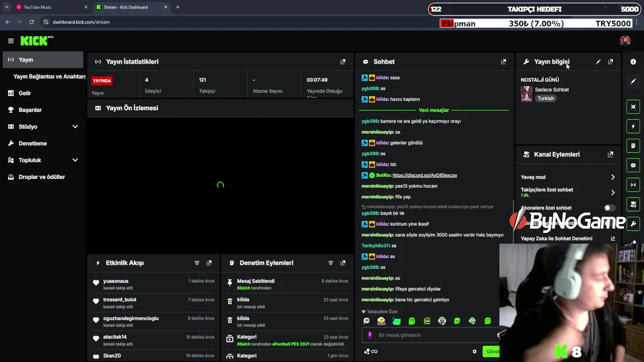The width and height of the screenshot is (644, 362).
Task: Toggle the channel actions widget icon in the right sidebar
Action: click(x=633, y=205)
